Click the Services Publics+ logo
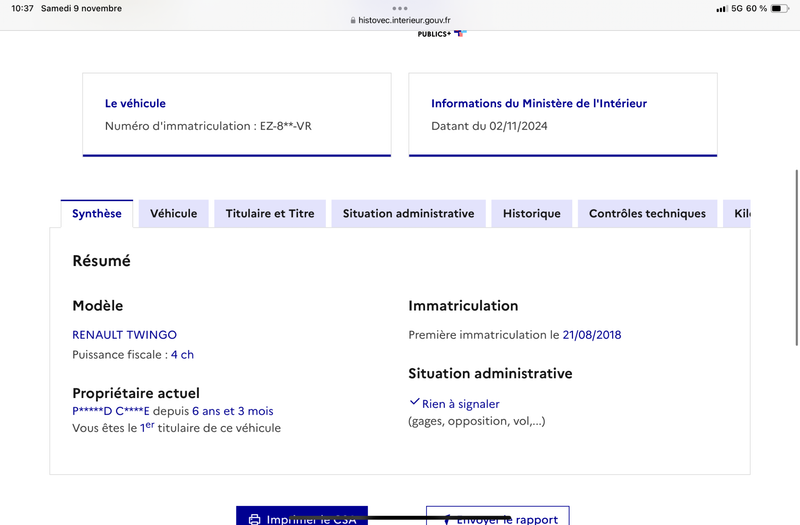 coord(442,34)
